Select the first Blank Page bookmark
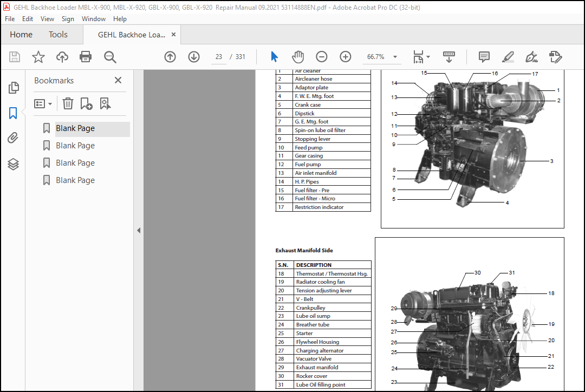This screenshot has height=392, width=585. (75, 128)
